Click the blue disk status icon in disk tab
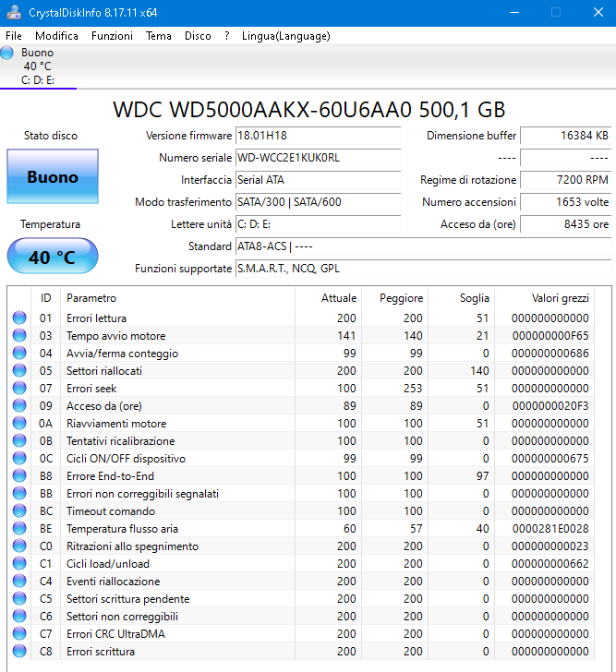Image resolution: width=616 pixels, height=672 pixels. (x=6, y=53)
